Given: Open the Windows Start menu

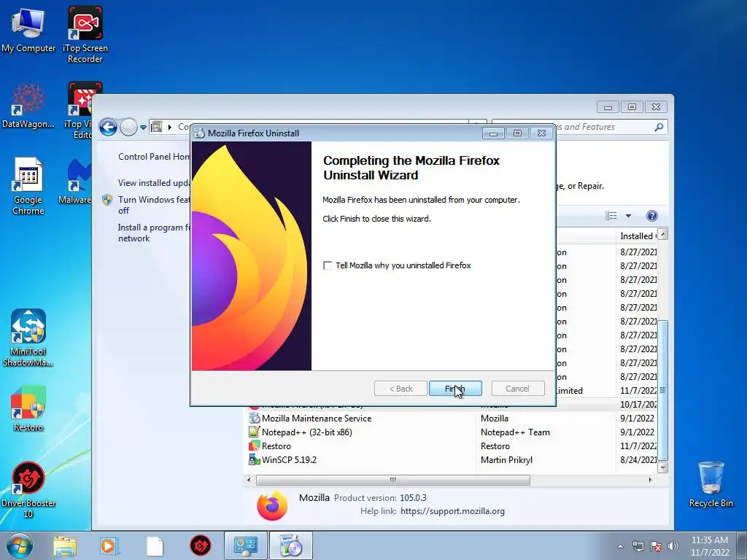Looking at the screenshot, I should (x=20, y=545).
